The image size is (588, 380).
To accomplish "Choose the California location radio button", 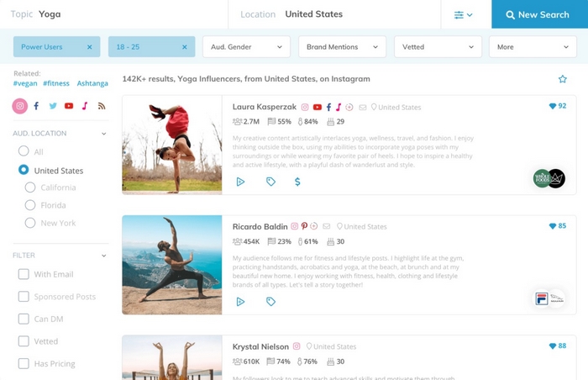I will click(30, 187).
